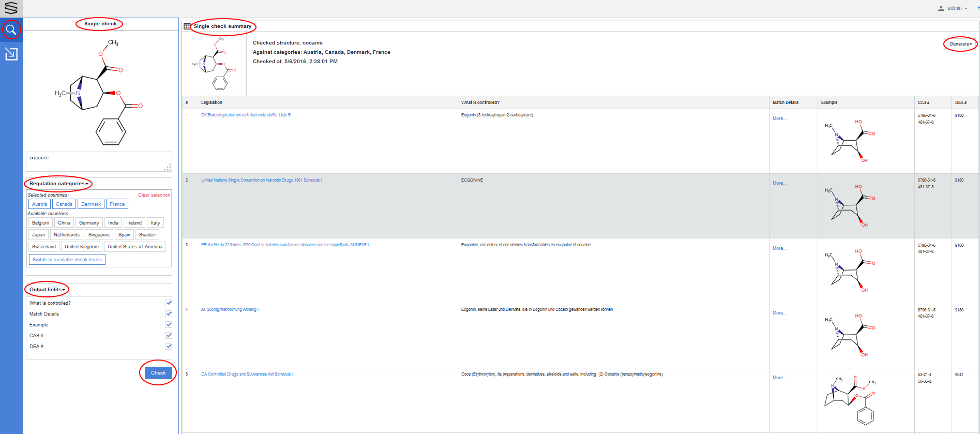
Task: Open the search (single check) sidebar icon
Action: (x=11, y=29)
